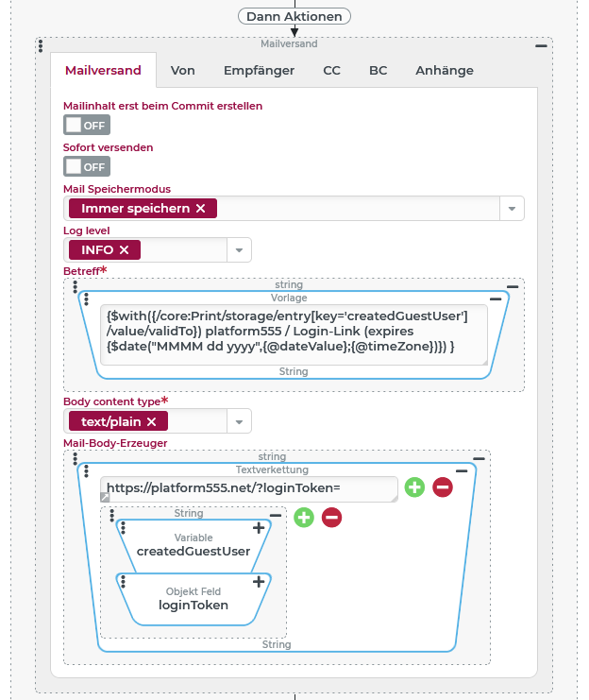Click the Betreff template text area
The width and height of the screenshot is (589, 700).
pos(294,334)
